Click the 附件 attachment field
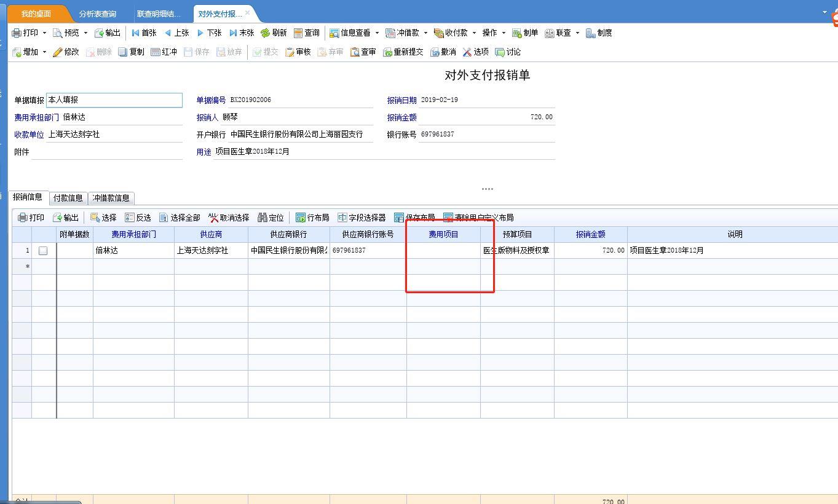 point(107,152)
